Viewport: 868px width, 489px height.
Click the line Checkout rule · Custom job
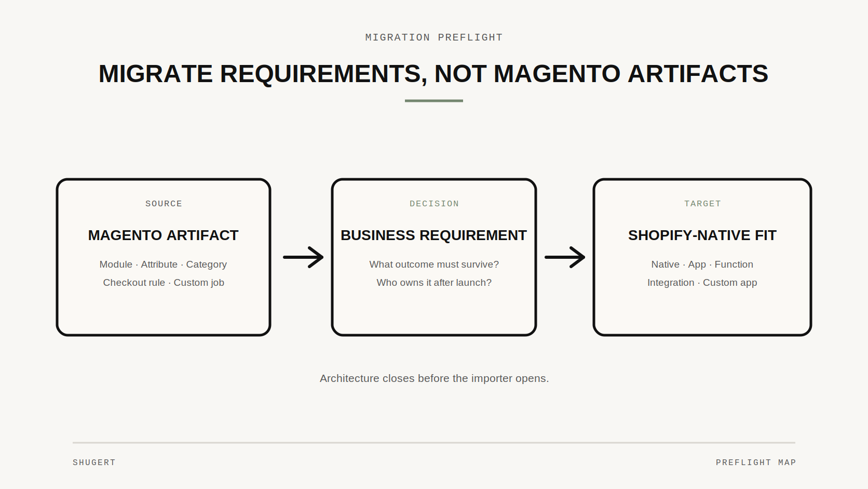164,283
